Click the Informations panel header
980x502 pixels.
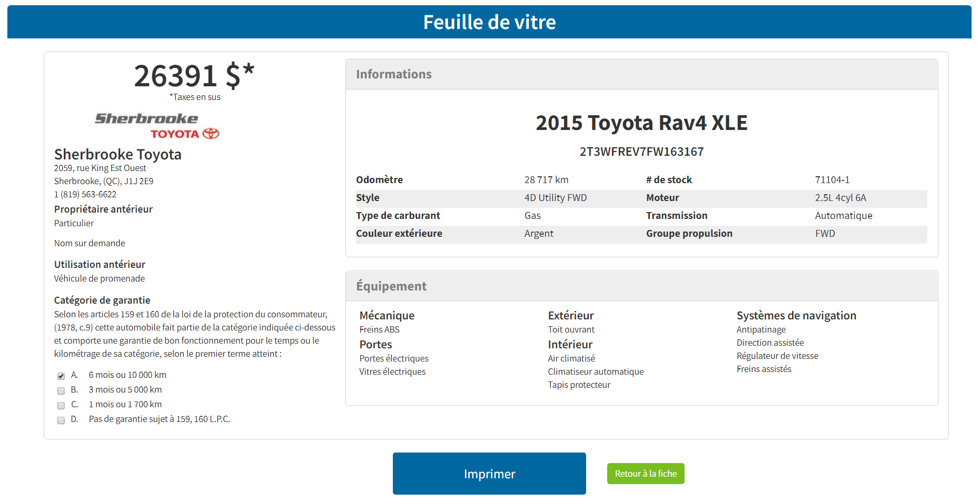pyautogui.click(x=394, y=74)
